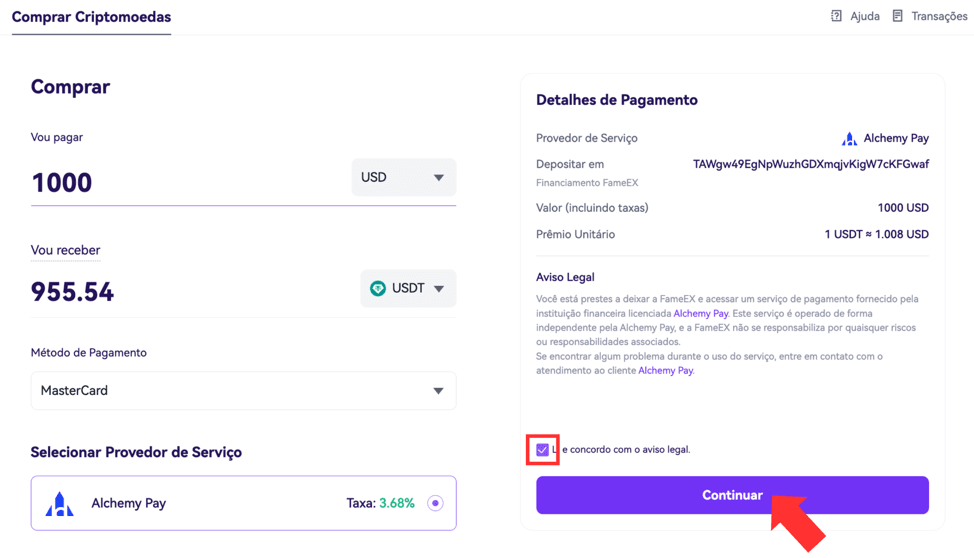Toggle the legal notice agreement checkbox

542,449
